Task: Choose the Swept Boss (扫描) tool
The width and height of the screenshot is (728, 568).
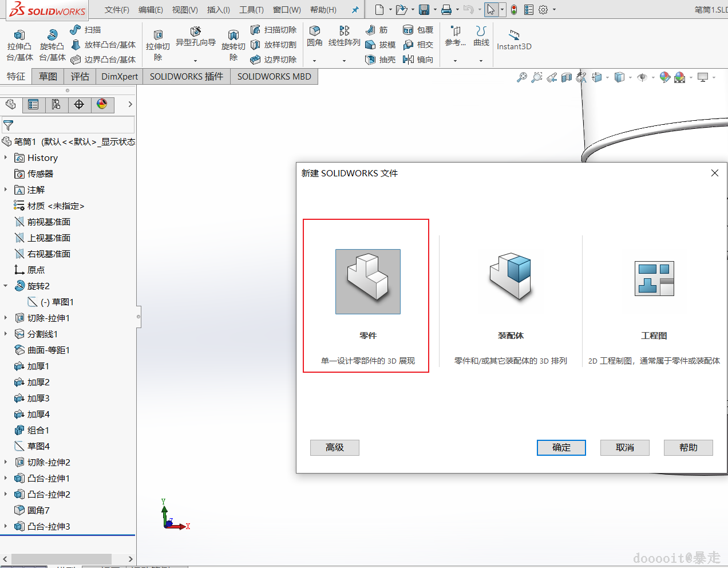Action: click(x=85, y=30)
